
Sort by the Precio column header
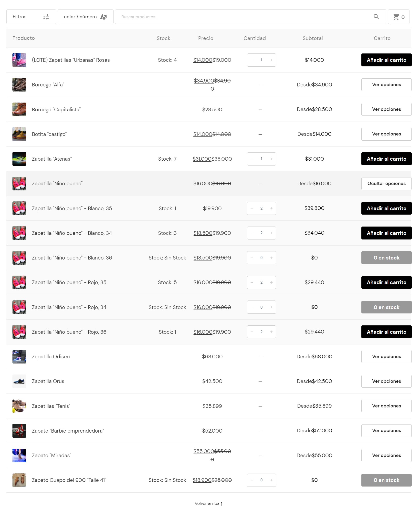click(x=206, y=38)
